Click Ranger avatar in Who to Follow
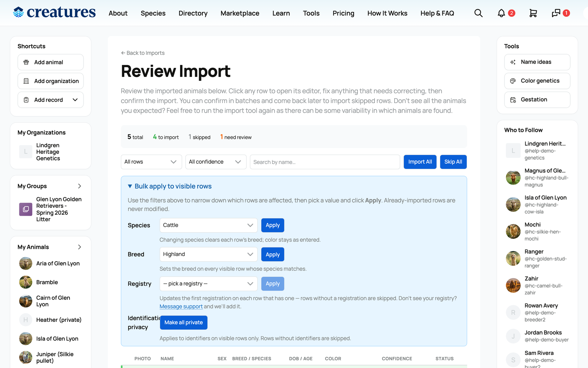The image size is (588, 368). (513, 258)
